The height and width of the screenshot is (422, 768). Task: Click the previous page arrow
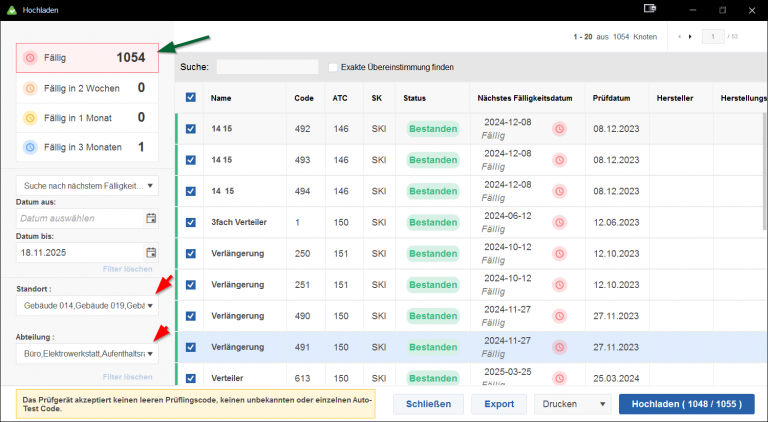pos(680,37)
